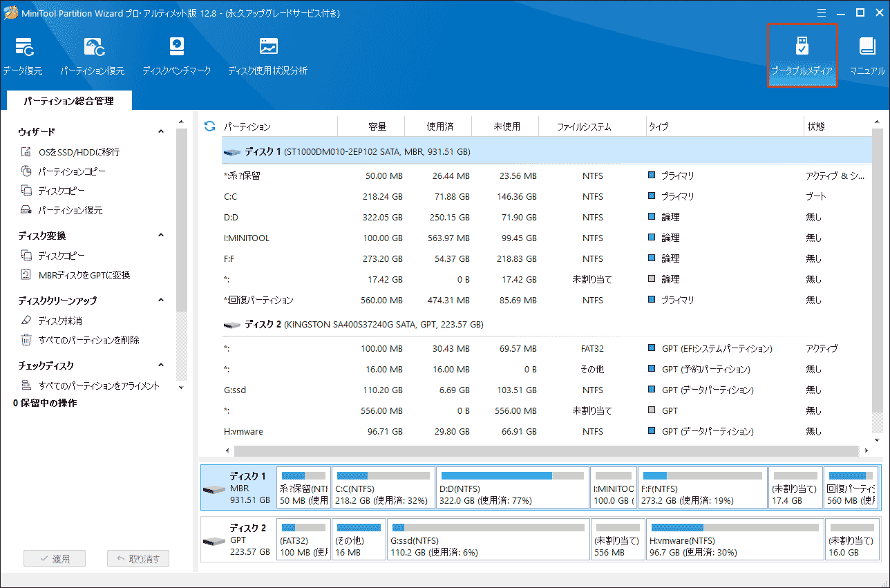This screenshot has width=890, height=588.
Task: Select ディスク 2 KINGSTON header row
Action: [547, 324]
